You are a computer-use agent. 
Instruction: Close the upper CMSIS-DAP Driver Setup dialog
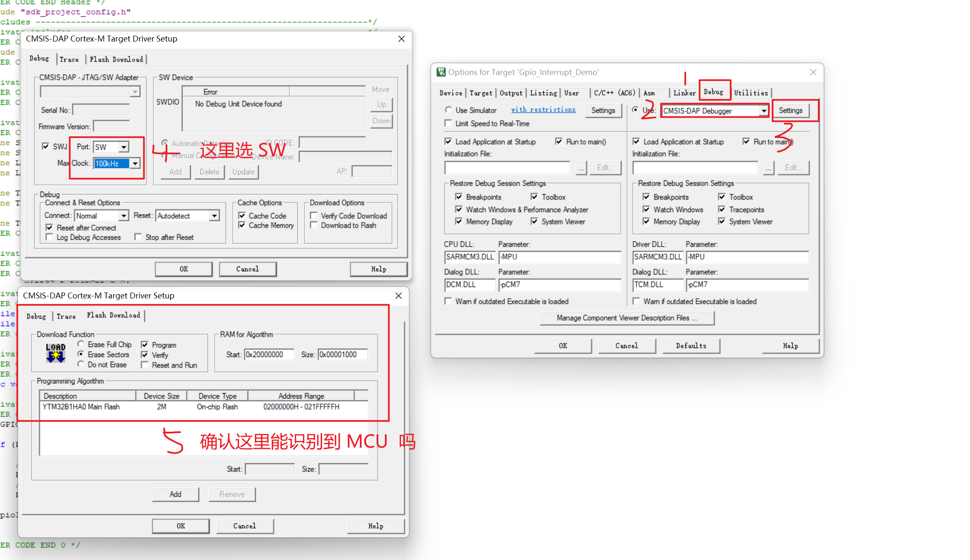click(401, 39)
